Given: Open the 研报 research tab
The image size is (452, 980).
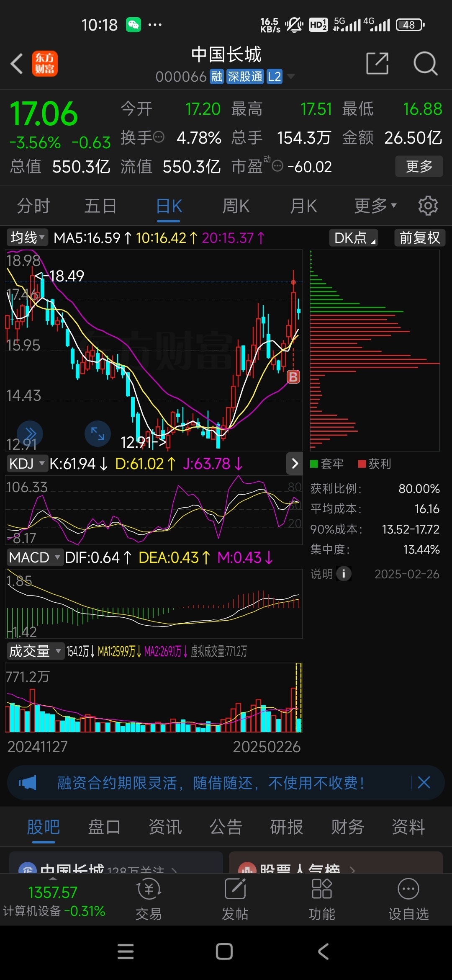Looking at the screenshot, I should pos(287,827).
